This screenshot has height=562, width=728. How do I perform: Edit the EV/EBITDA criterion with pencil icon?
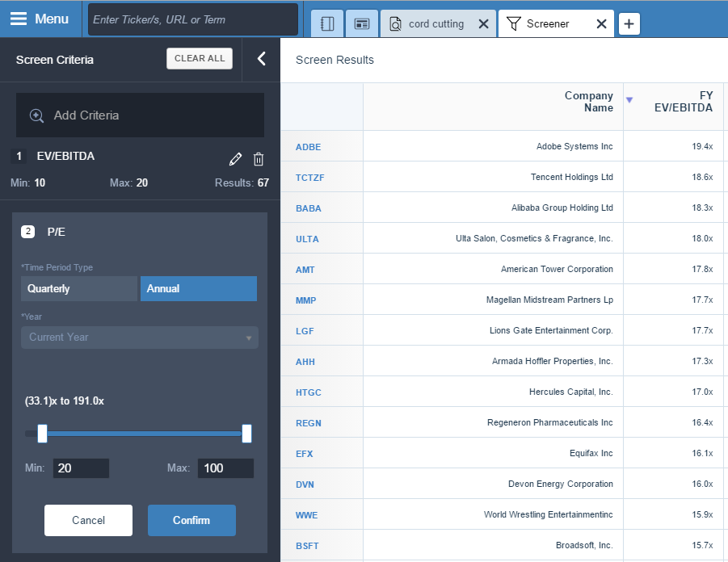click(235, 159)
